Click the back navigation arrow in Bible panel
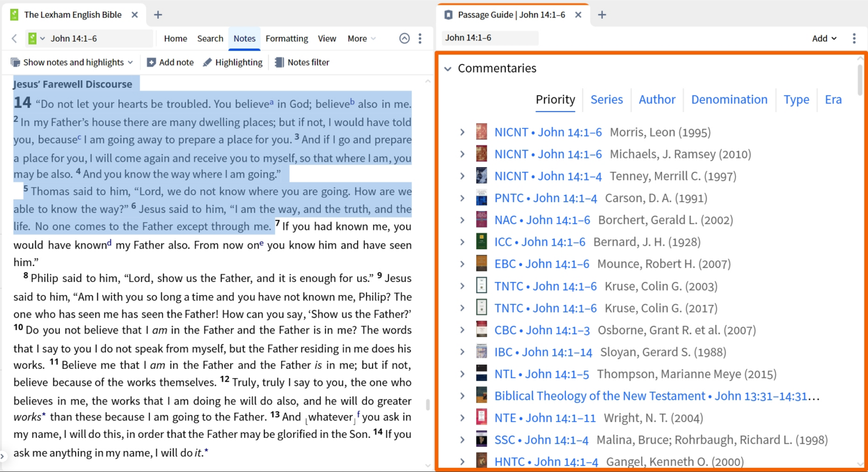The width and height of the screenshot is (868, 472). point(13,38)
